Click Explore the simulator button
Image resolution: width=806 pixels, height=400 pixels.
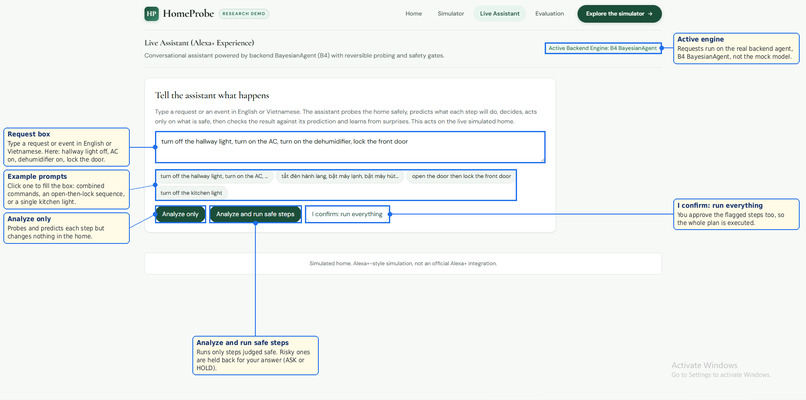click(619, 14)
